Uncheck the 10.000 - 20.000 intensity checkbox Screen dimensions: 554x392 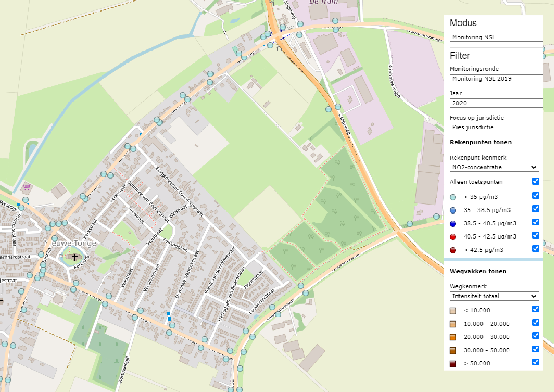coord(535,323)
